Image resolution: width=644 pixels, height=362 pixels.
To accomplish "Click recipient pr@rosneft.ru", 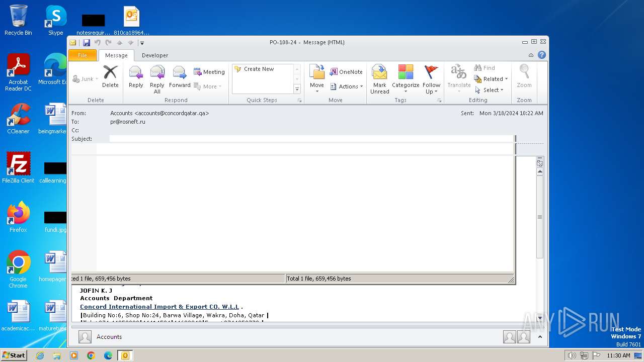I will point(128,122).
